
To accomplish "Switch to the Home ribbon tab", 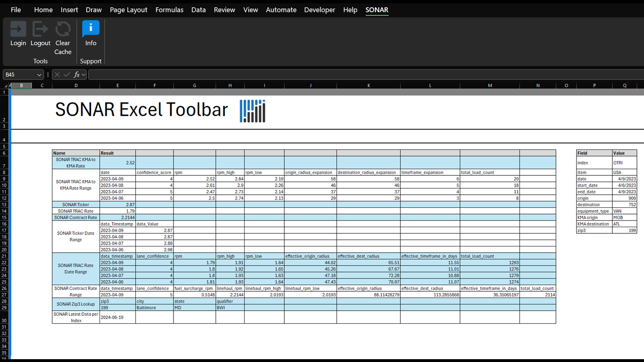I will [x=43, y=9].
